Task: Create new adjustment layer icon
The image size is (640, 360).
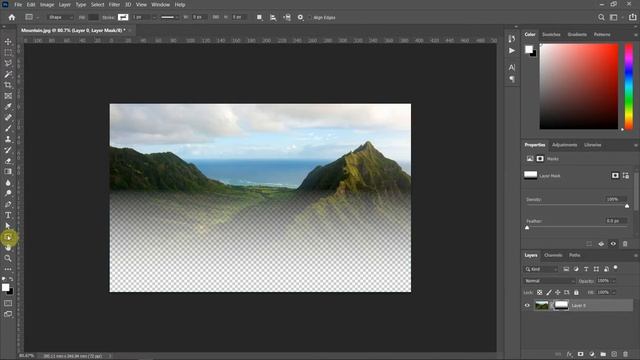Action: point(592,354)
